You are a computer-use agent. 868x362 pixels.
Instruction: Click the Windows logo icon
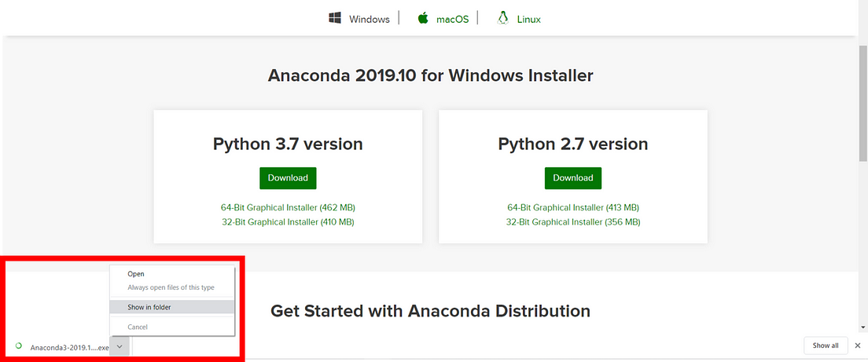pyautogui.click(x=335, y=18)
